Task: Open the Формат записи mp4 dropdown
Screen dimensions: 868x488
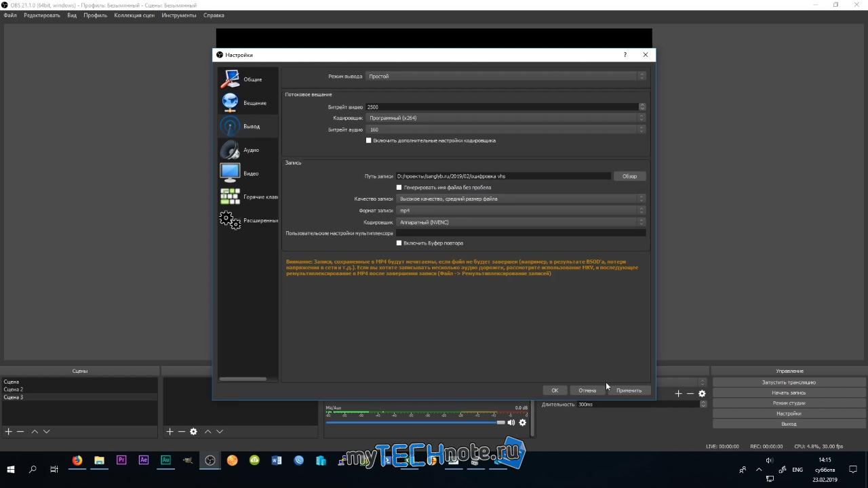Action: point(521,210)
